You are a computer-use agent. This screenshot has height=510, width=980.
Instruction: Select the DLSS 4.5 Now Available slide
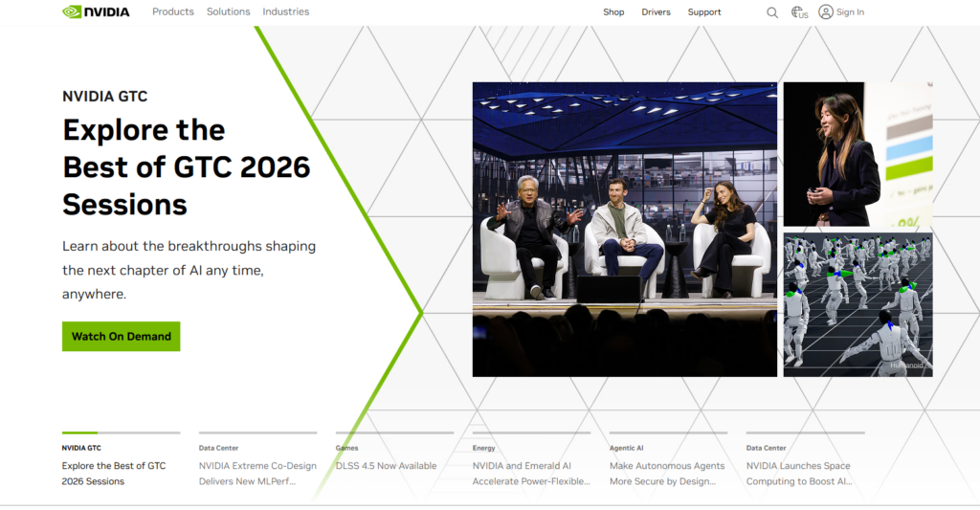(394, 460)
